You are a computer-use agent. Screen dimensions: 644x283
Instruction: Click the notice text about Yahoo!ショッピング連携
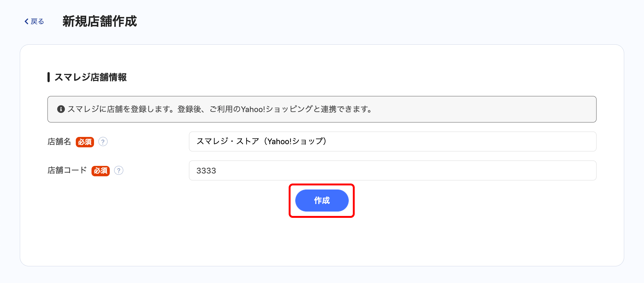tap(220, 109)
